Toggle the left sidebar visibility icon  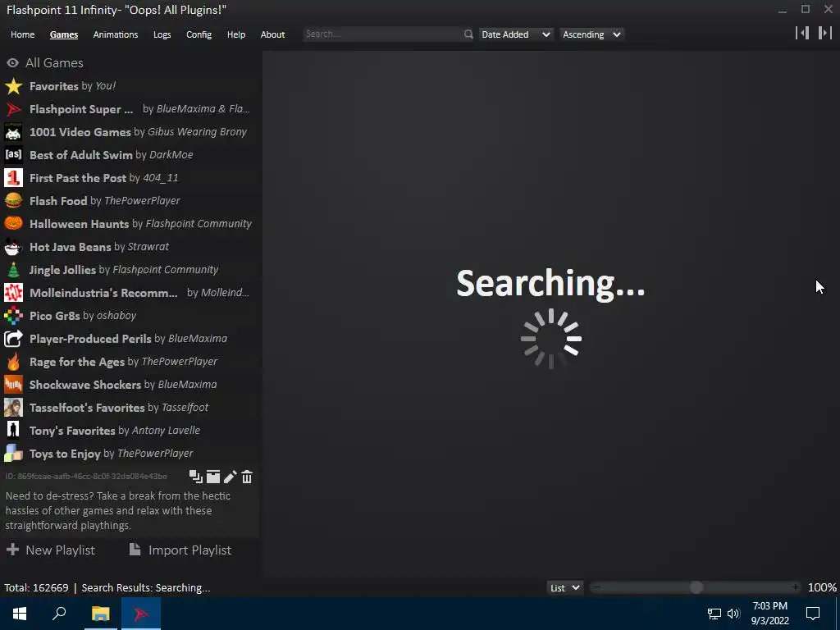802,33
